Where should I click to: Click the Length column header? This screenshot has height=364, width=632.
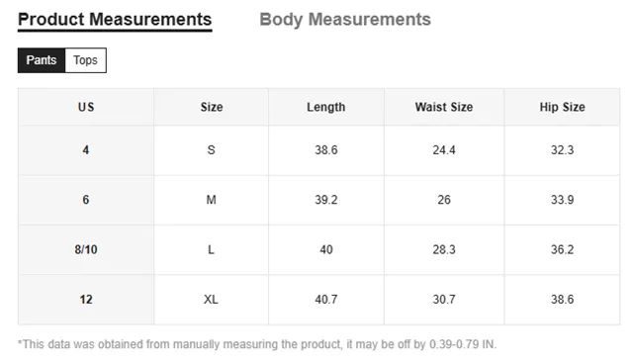326,107
